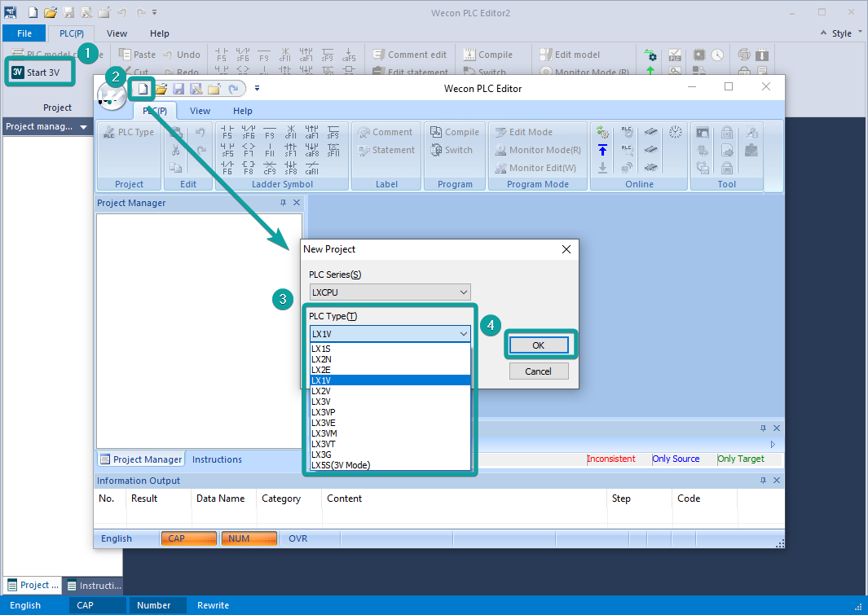868x615 pixels.
Task: Click the blue upload arrow in Online group
Action: tap(602, 150)
